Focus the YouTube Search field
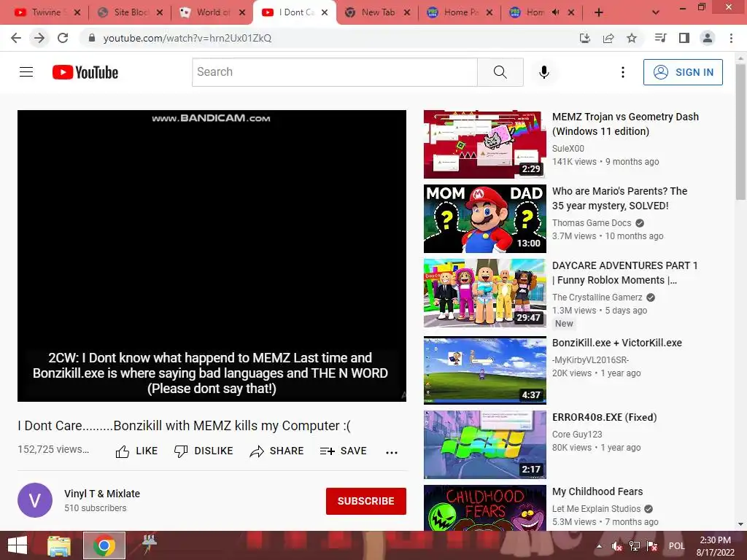Image resolution: width=747 pixels, height=560 pixels. (x=334, y=72)
